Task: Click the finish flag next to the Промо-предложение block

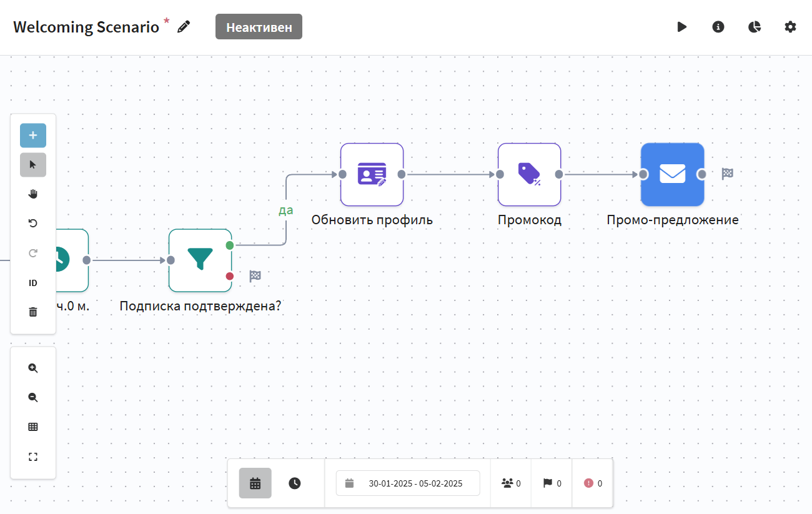Action: 727,174
